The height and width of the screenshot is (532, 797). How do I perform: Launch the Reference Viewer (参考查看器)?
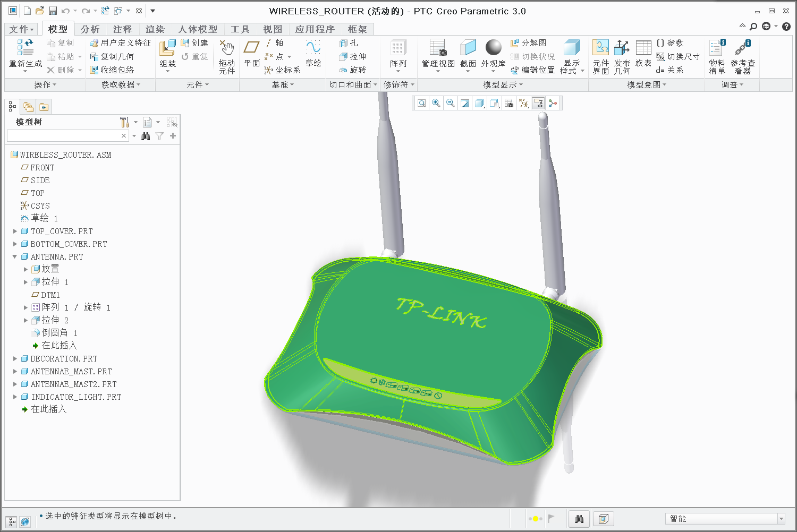click(743, 56)
